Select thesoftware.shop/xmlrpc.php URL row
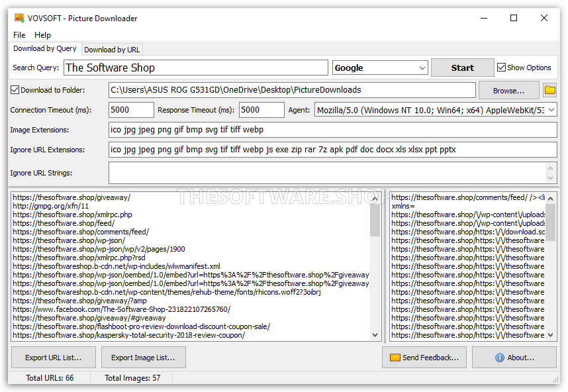This screenshot has height=392, width=568. 72,215
